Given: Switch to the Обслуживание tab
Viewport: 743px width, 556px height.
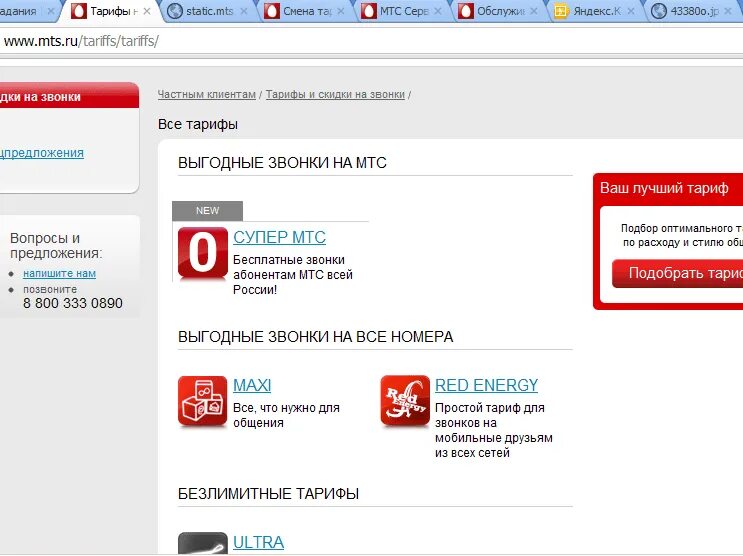Looking at the screenshot, I should (500, 11).
